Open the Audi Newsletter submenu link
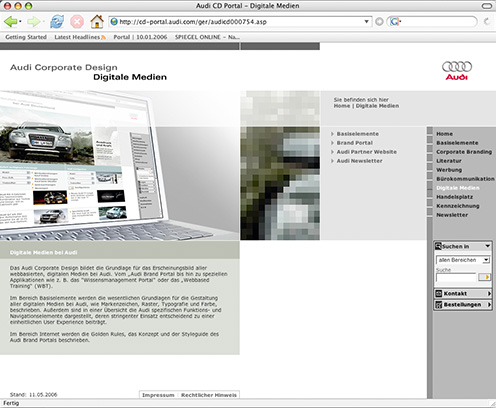Screen dimensions: 496x408 [359, 161]
